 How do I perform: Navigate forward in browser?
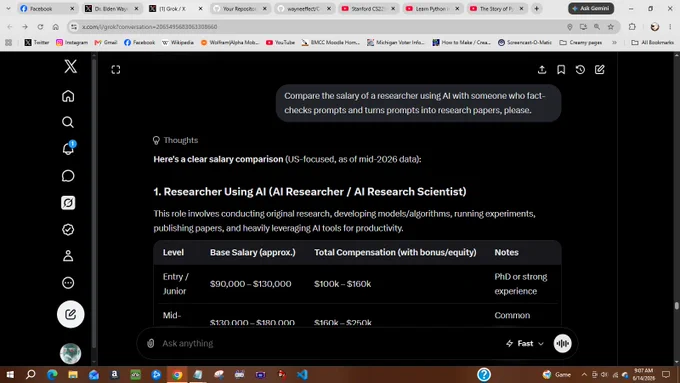[x=25, y=27]
